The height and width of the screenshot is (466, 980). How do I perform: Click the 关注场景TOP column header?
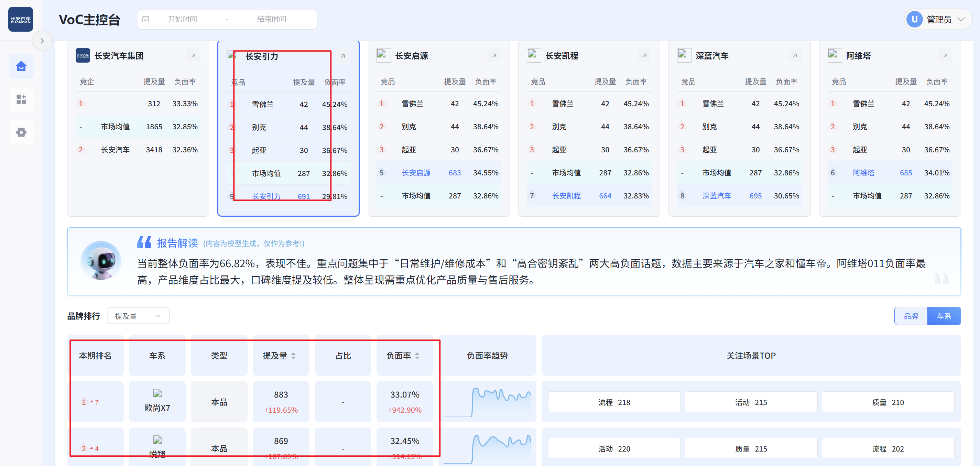[x=751, y=356]
